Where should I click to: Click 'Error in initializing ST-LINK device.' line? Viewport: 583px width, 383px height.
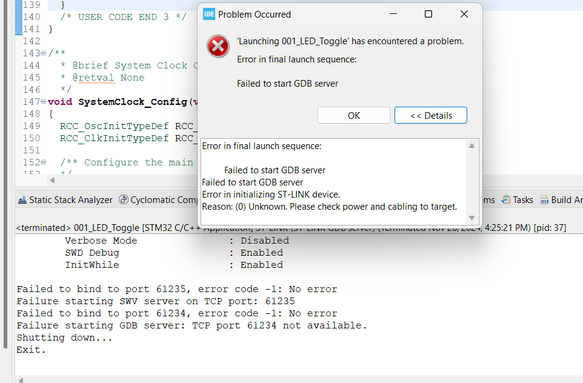coord(271,194)
